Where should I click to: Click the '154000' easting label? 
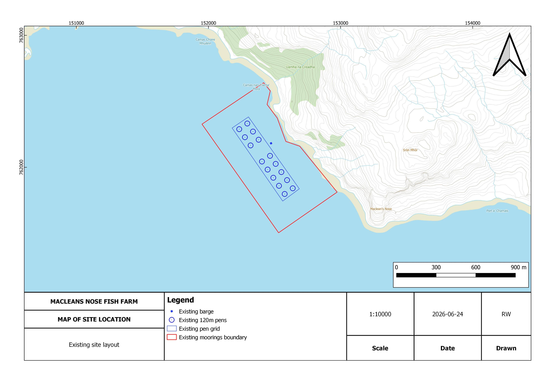click(473, 23)
